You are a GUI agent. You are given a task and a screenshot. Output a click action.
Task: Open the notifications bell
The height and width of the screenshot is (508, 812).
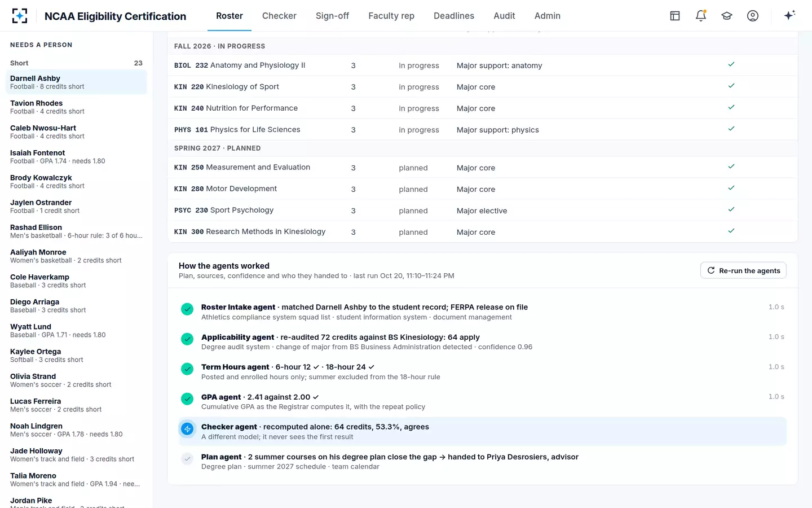(x=701, y=16)
